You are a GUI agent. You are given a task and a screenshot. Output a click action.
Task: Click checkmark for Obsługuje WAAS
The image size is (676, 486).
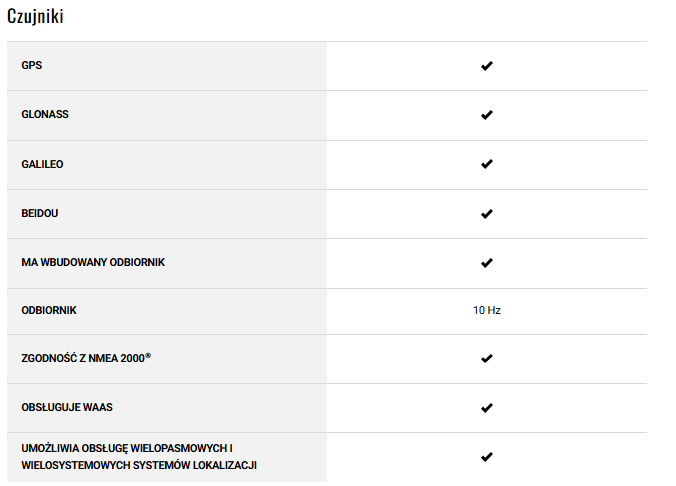[487, 408]
